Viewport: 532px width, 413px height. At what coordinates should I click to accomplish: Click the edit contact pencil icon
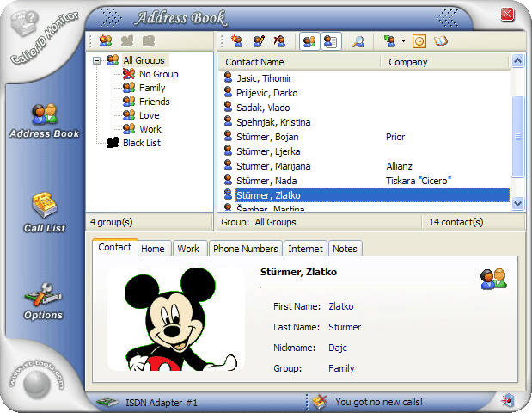pyautogui.click(x=259, y=41)
